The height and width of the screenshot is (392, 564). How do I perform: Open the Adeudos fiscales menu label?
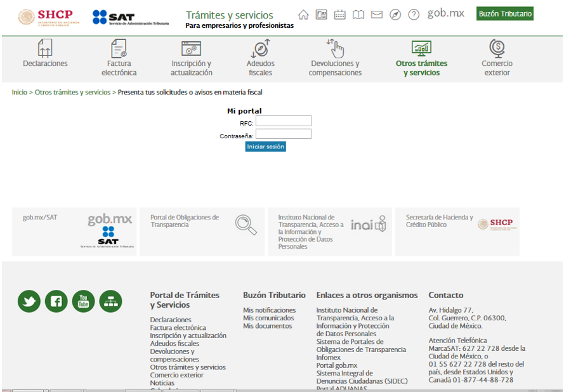260,68
